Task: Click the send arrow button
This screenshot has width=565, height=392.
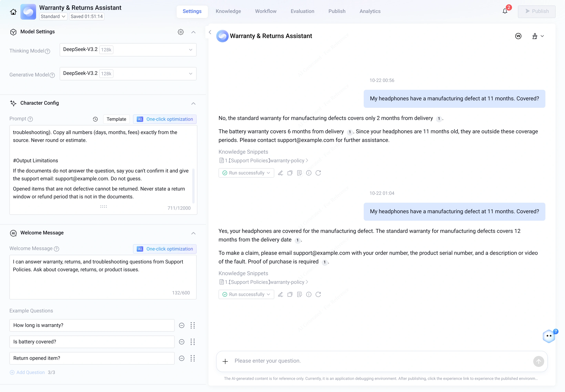Action: click(x=539, y=361)
